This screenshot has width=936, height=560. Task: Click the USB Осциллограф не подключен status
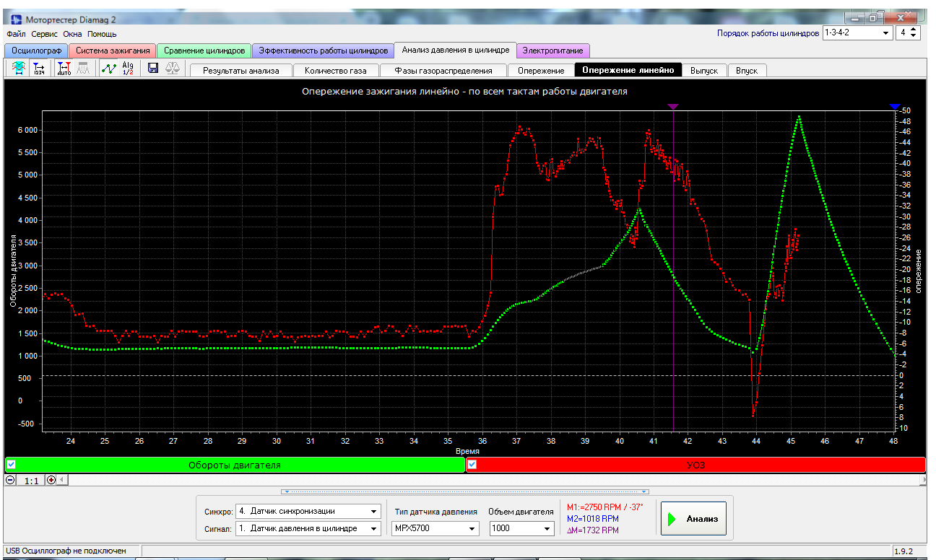click(x=66, y=551)
